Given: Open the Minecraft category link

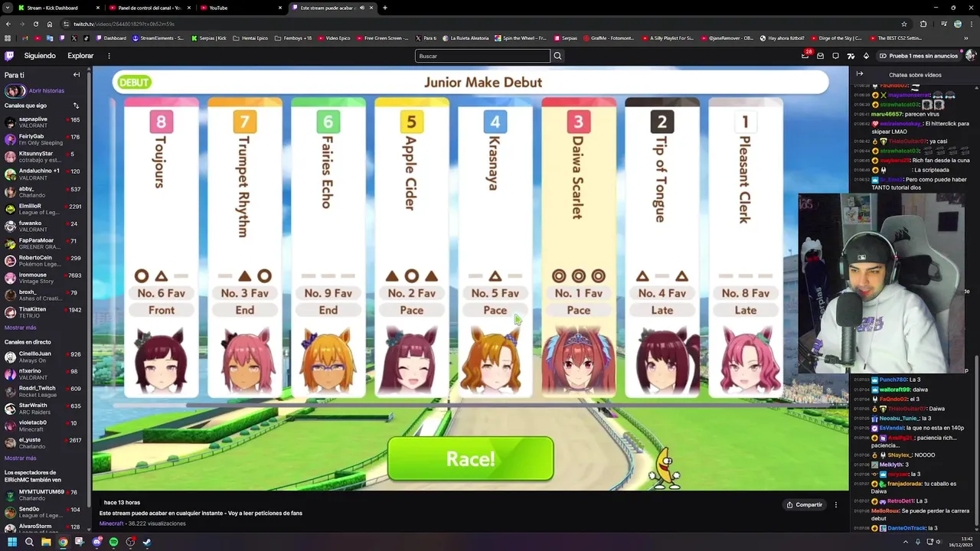Looking at the screenshot, I should pyautogui.click(x=111, y=523).
